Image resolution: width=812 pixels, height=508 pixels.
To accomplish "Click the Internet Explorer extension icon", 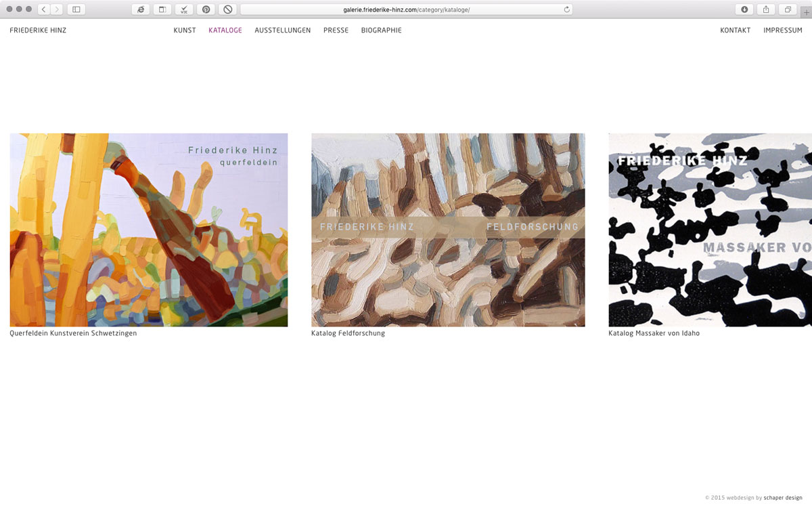I will 141,9.
